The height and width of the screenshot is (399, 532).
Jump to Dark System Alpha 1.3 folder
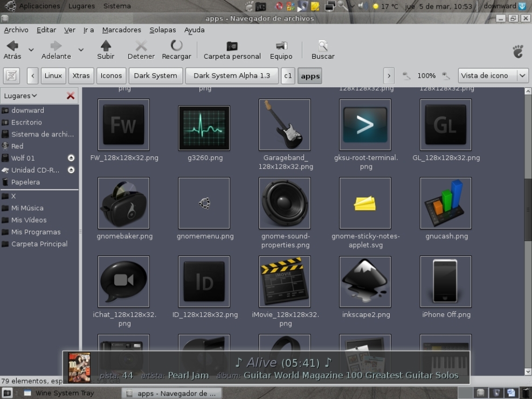(x=232, y=75)
